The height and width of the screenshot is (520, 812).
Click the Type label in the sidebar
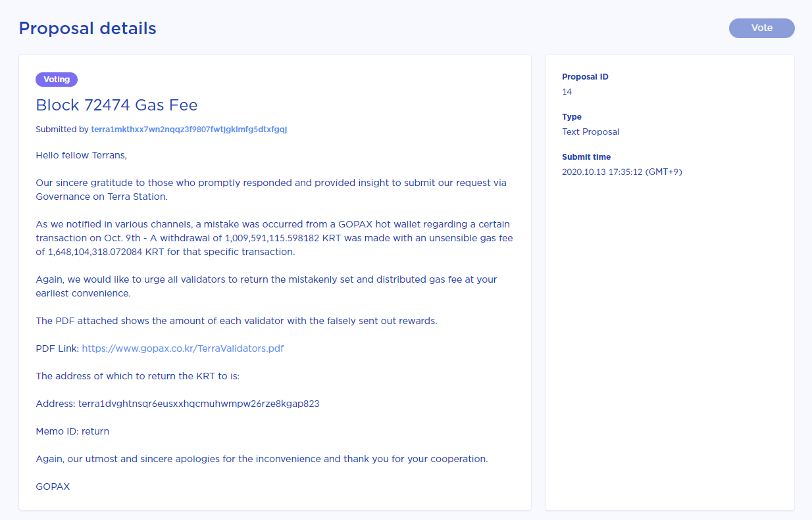(572, 117)
